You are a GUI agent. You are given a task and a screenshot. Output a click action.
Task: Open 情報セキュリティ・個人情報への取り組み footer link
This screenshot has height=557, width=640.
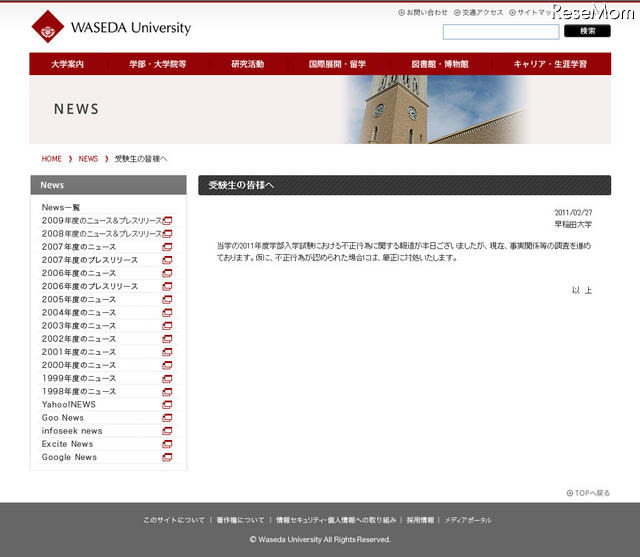tap(336, 520)
